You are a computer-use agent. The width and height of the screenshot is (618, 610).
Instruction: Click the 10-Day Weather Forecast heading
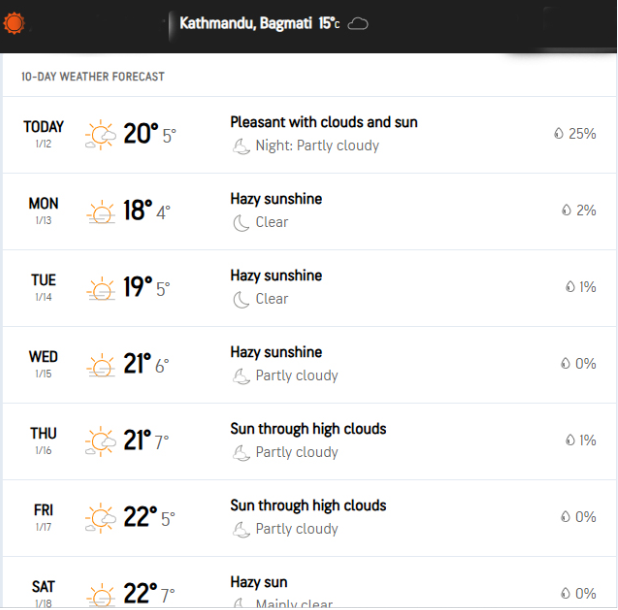[x=93, y=76]
